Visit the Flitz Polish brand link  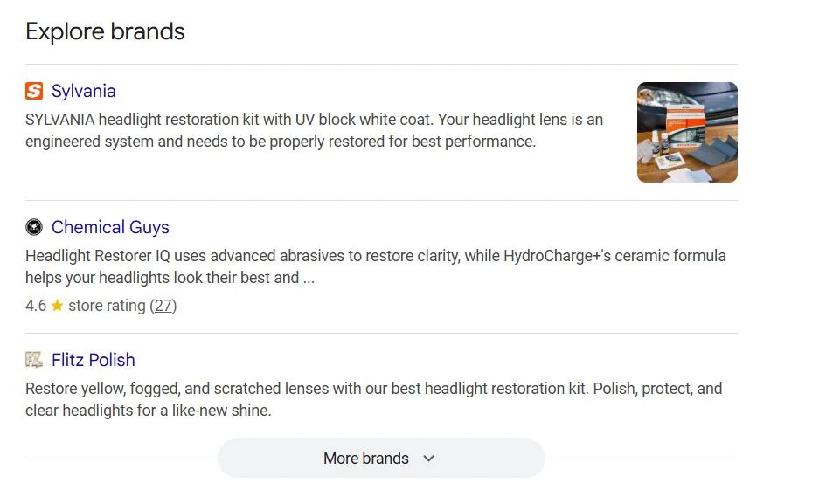93,360
